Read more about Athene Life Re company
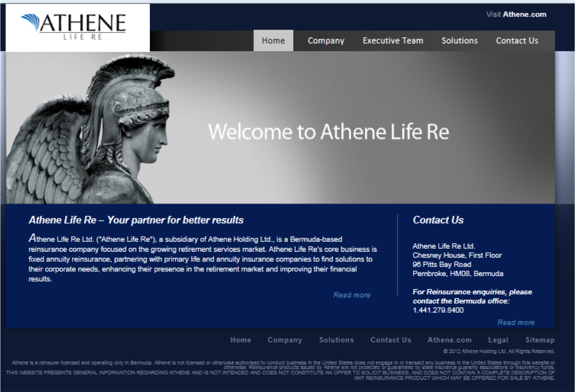 [352, 295]
